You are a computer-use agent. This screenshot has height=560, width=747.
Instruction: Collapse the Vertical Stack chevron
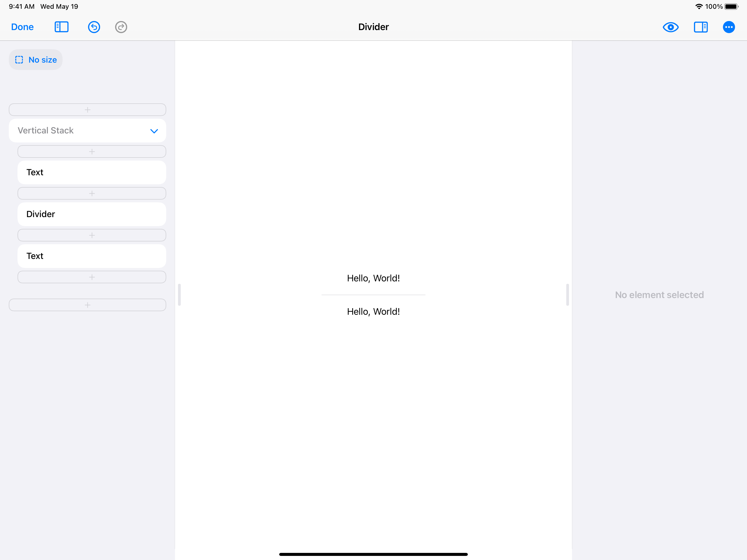(154, 131)
